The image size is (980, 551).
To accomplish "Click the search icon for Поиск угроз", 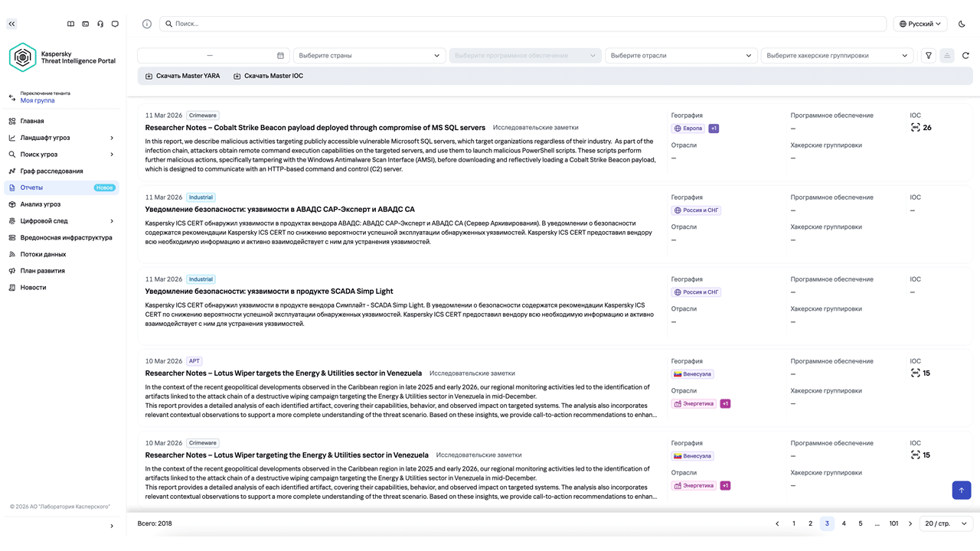I will click(x=12, y=155).
